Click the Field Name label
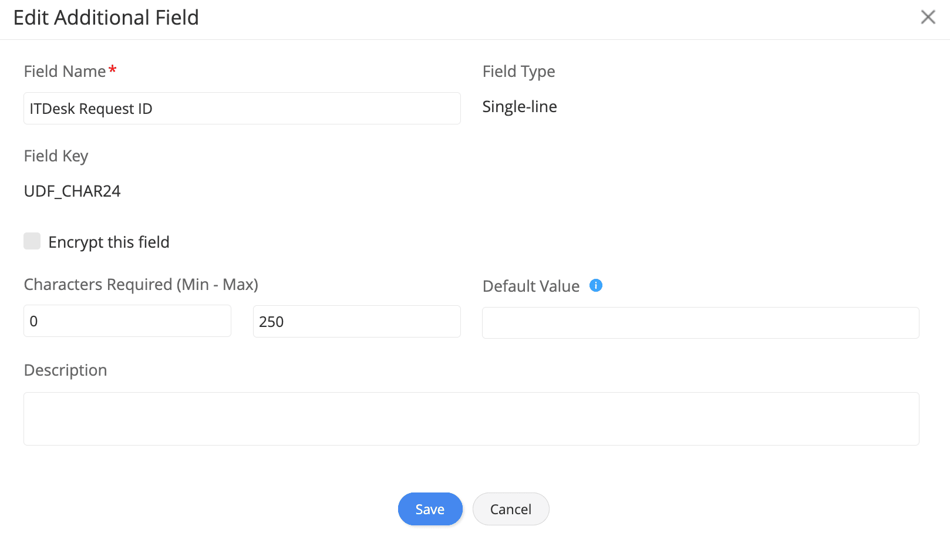Viewport: 950px width, 560px height. click(x=65, y=72)
